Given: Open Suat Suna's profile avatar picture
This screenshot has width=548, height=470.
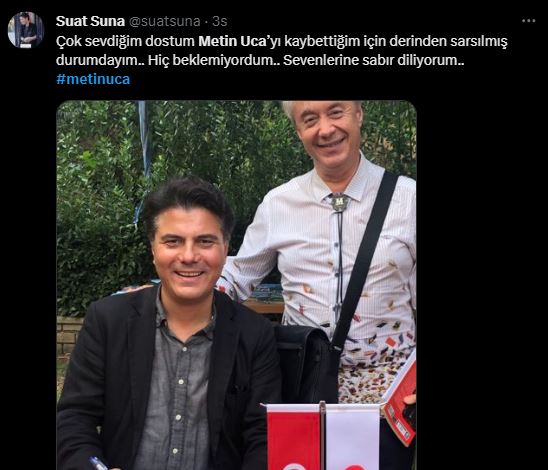Looking at the screenshot, I should [26, 30].
